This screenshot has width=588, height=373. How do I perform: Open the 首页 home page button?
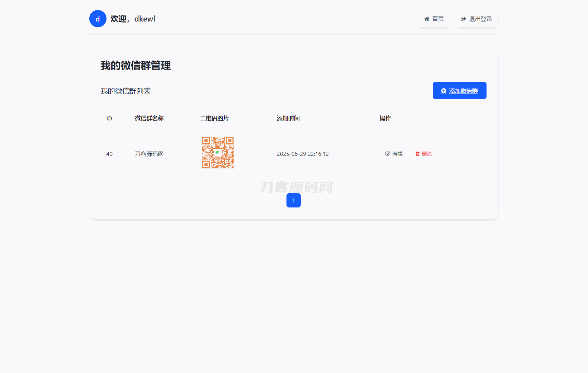point(438,19)
